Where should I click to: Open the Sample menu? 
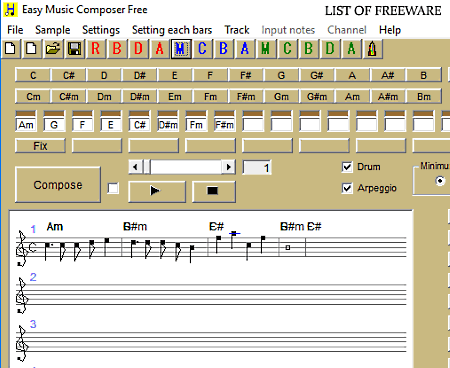click(53, 30)
